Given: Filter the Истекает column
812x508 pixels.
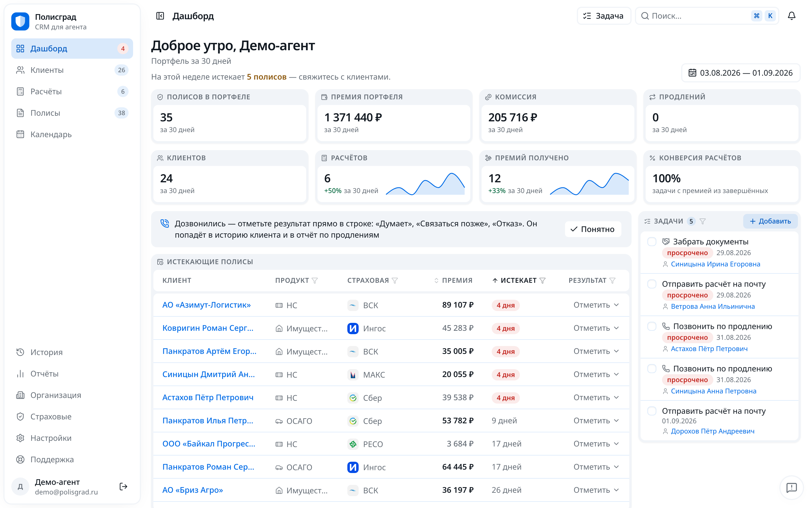Looking at the screenshot, I should (x=542, y=281).
